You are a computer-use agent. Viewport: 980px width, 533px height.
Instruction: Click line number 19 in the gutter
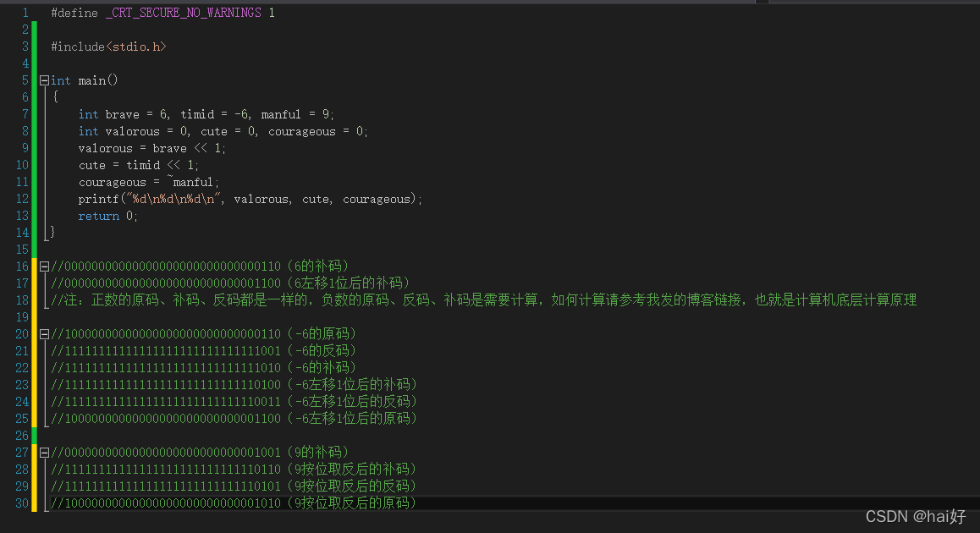[x=23, y=316]
